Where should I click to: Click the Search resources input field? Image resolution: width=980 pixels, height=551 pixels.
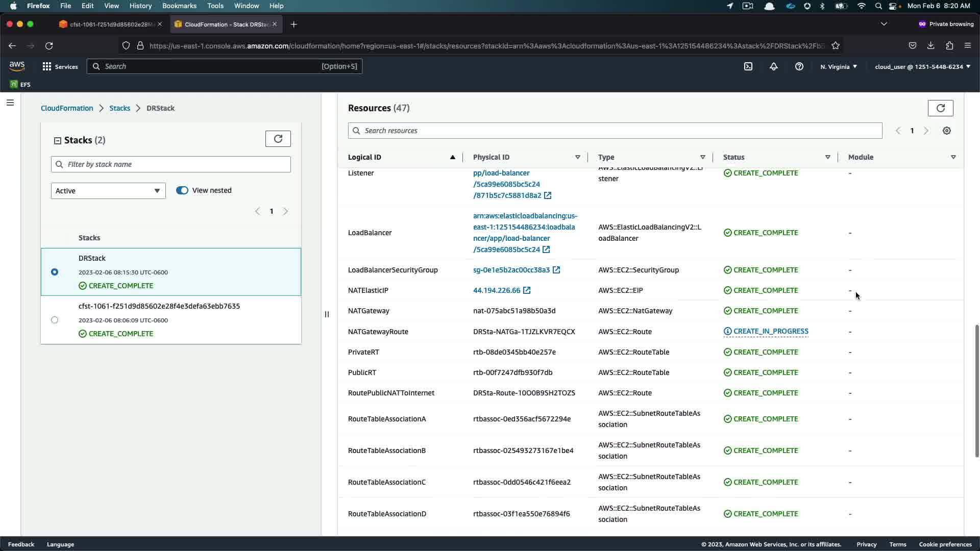(x=615, y=131)
